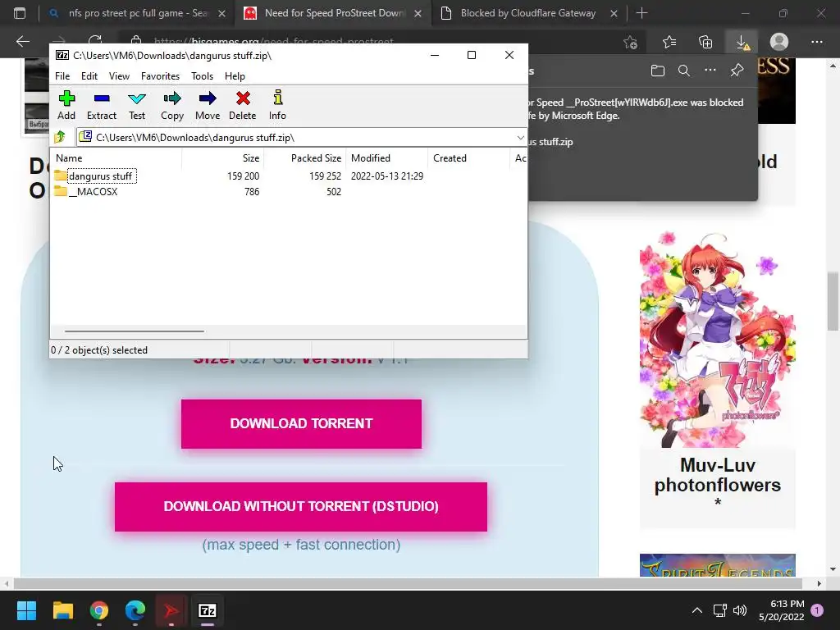The height and width of the screenshot is (630, 840).
Task: Click the 7-Zip taskbar icon
Action: point(208,610)
